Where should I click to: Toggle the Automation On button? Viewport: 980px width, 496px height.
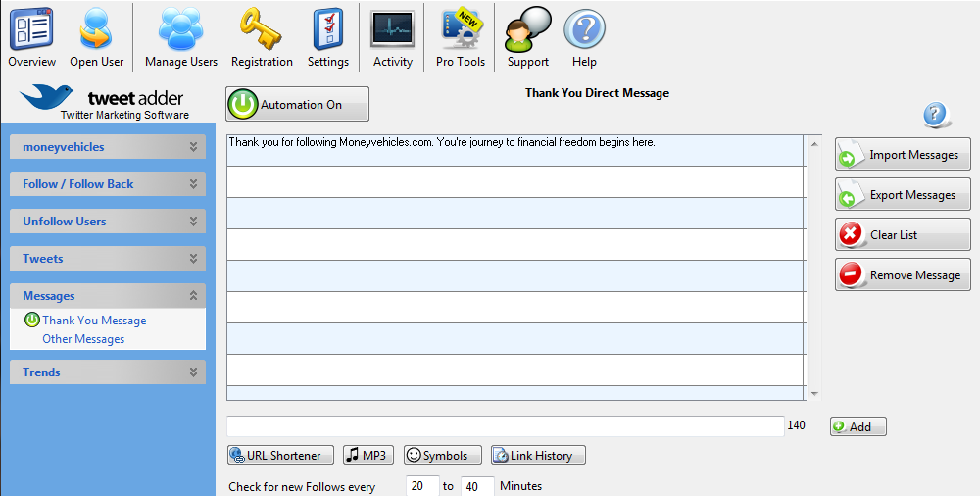[298, 104]
